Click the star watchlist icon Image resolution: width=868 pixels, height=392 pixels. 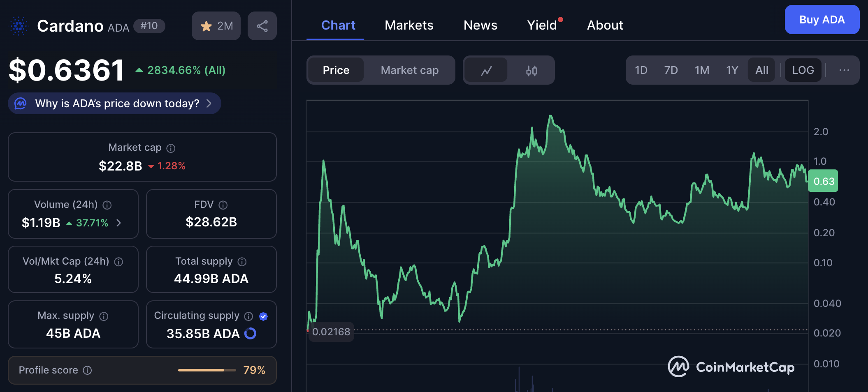click(x=206, y=26)
